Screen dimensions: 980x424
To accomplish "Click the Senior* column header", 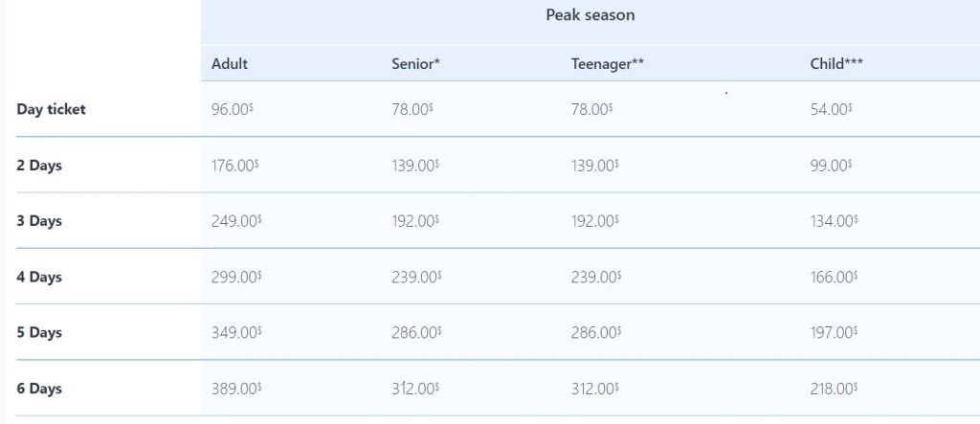I will pyautogui.click(x=415, y=64).
